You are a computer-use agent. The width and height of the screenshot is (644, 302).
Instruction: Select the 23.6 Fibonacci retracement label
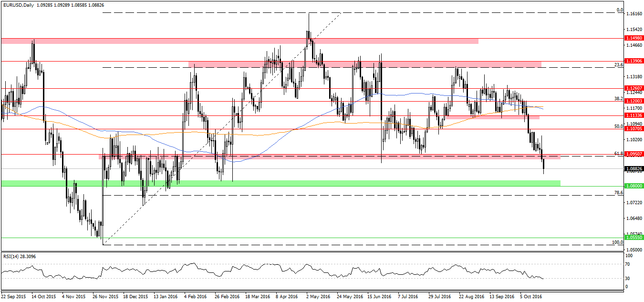pyautogui.click(x=619, y=65)
